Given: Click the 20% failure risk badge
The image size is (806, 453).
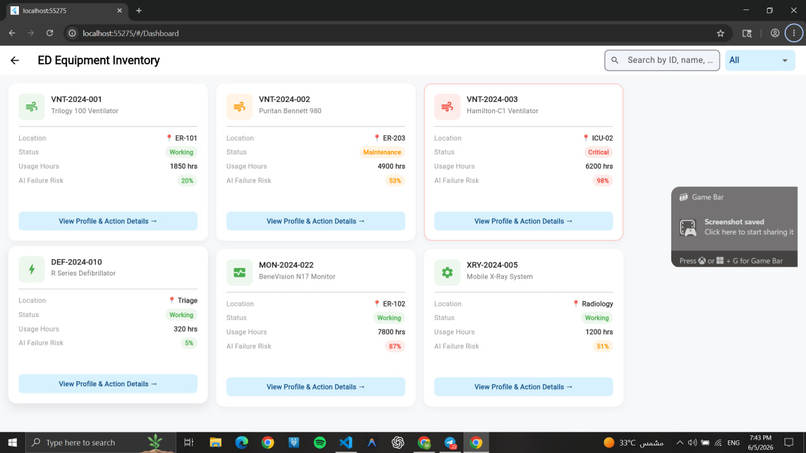Looking at the screenshot, I should 187,180.
